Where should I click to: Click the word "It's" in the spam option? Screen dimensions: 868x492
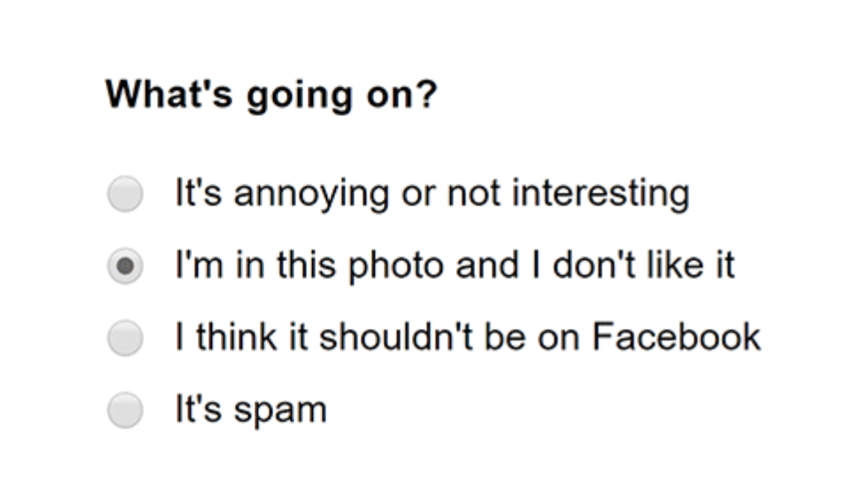[x=198, y=409]
